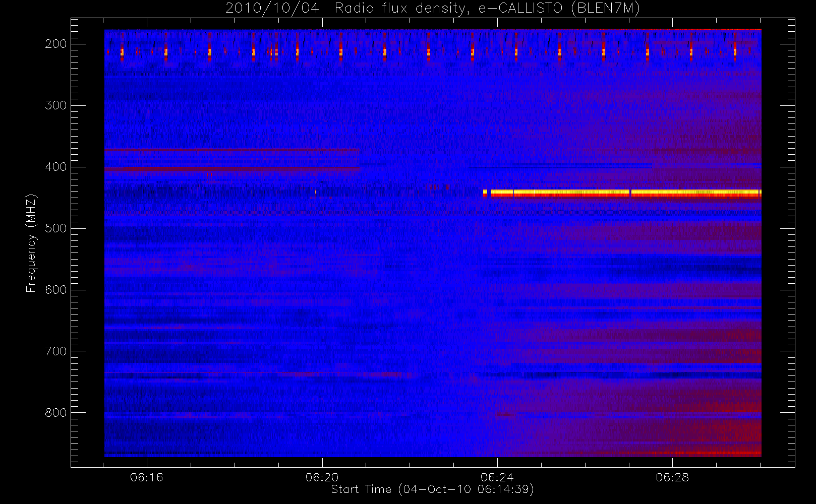Click the 400 frequency tick label

tap(55, 167)
